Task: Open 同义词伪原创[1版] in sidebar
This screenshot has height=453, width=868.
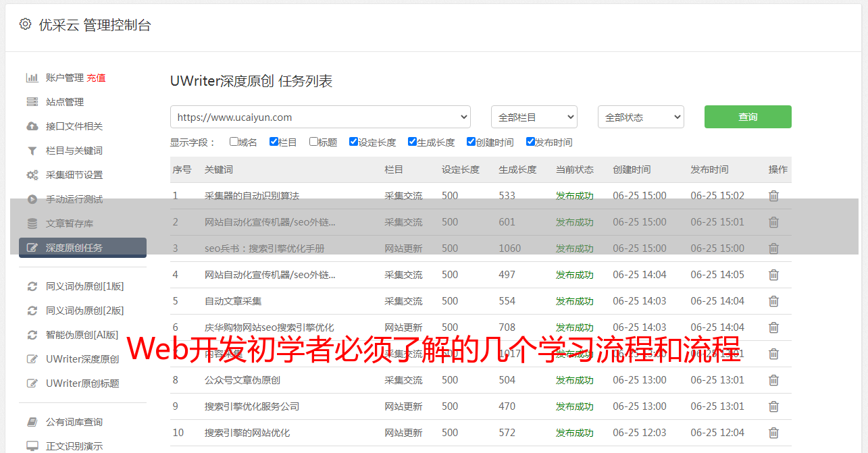Action: coord(84,286)
